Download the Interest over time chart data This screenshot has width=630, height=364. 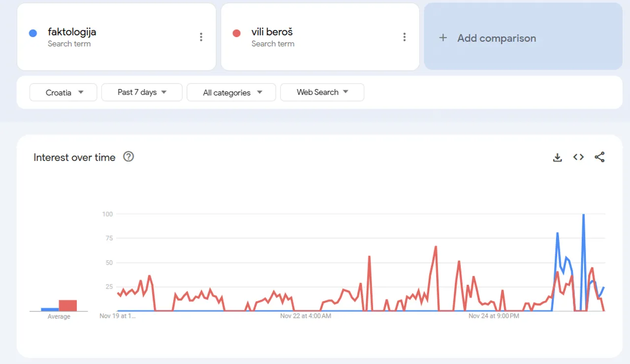[557, 157]
